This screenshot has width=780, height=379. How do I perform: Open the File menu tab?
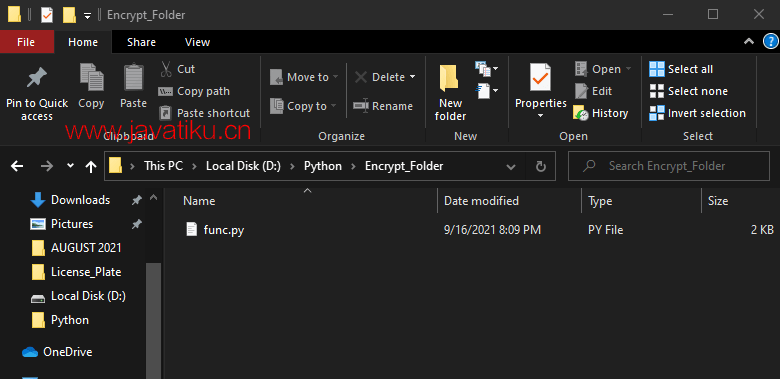tap(26, 42)
